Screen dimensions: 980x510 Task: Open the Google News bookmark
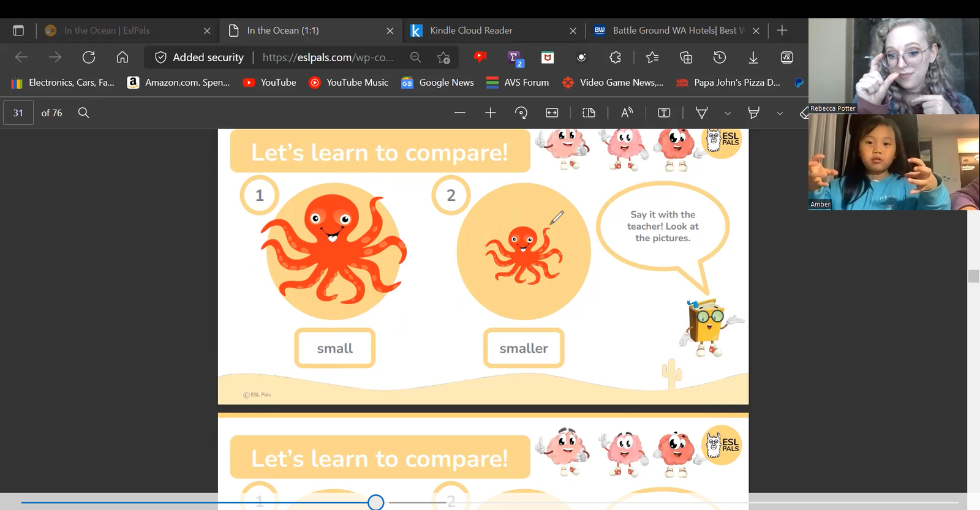tap(438, 83)
